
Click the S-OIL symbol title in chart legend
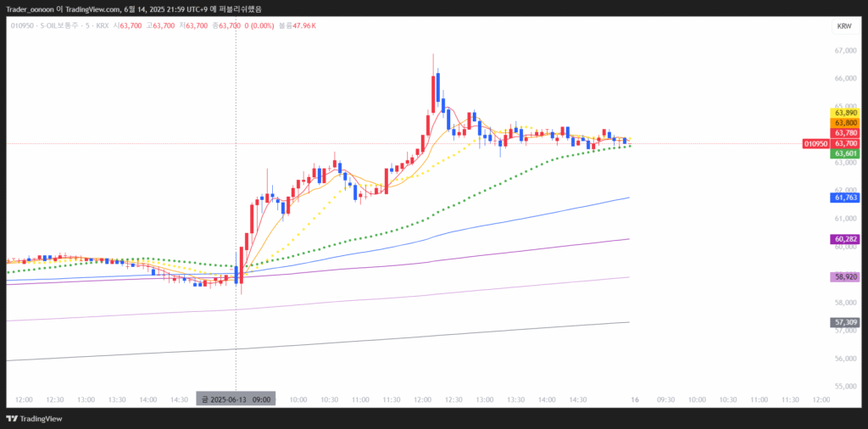pyautogui.click(x=61, y=26)
